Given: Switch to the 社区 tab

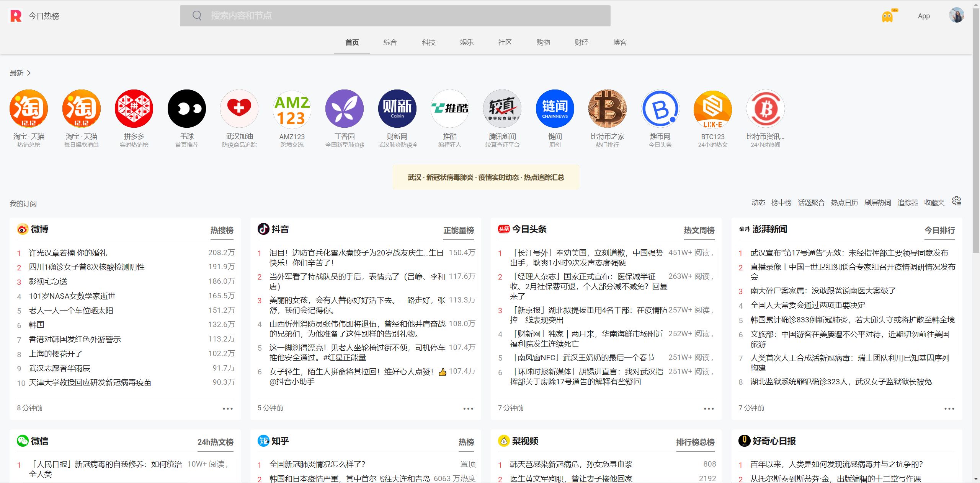Looking at the screenshot, I should point(505,42).
